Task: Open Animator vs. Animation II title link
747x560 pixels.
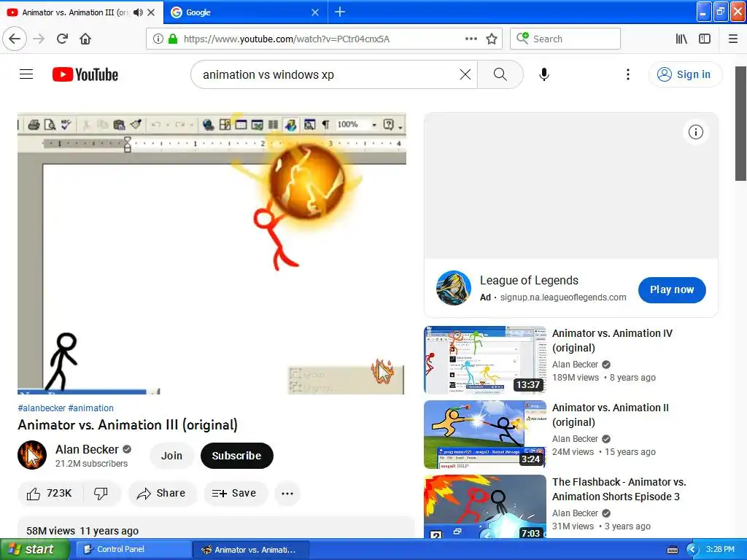Action: (x=611, y=415)
